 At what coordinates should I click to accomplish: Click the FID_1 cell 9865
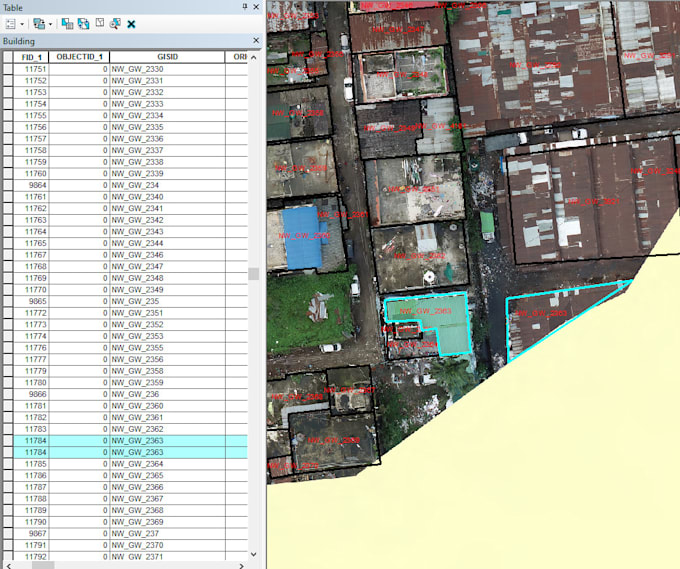click(31, 301)
